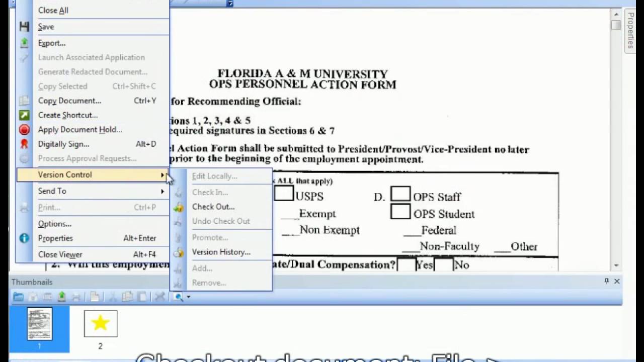
Task: Click the document vertical scrollbar thumb
Action: click(x=616, y=26)
